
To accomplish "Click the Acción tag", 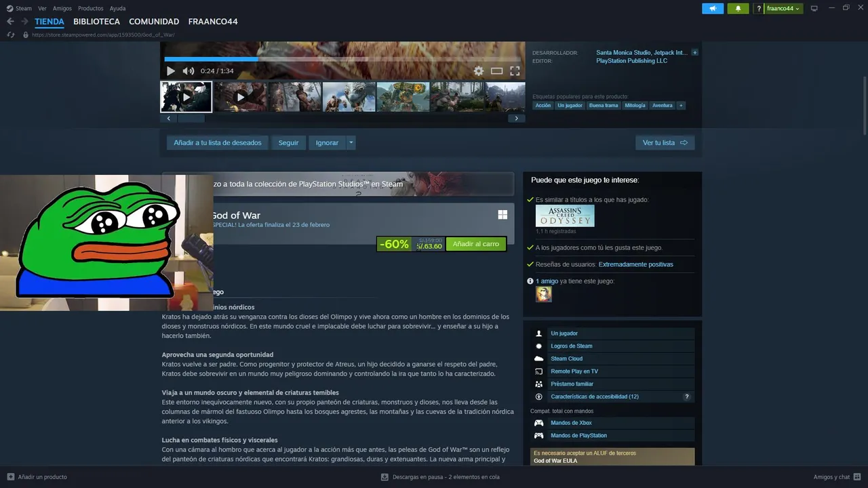I will pyautogui.click(x=543, y=105).
